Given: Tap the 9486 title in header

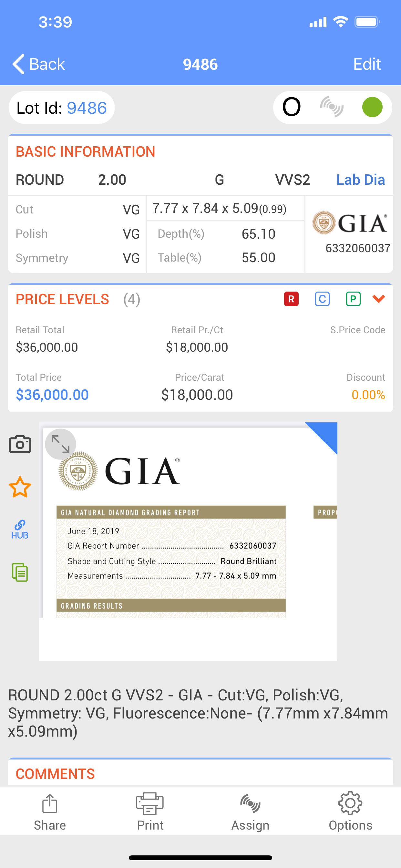Looking at the screenshot, I should pos(200,64).
